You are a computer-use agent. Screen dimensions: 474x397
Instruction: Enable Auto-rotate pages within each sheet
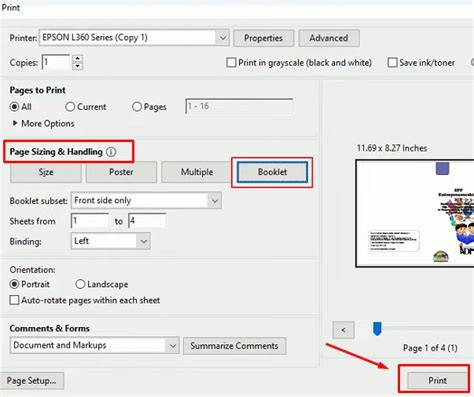point(14,300)
